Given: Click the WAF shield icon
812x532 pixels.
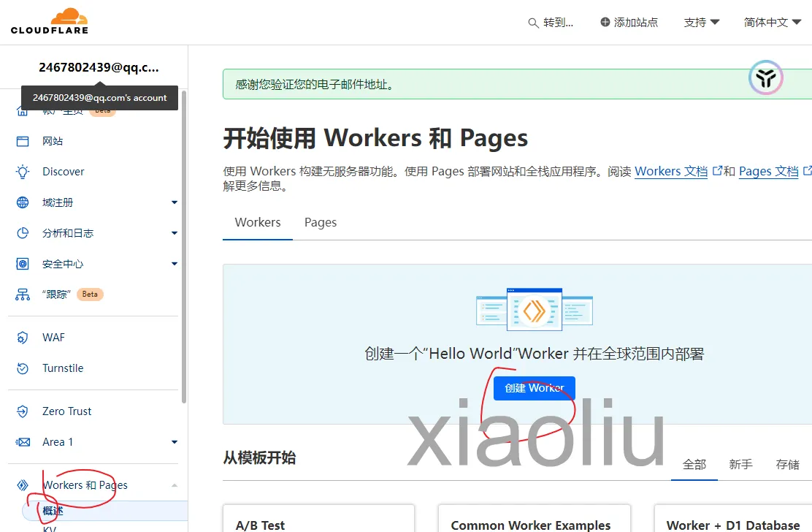Looking at the screenshot, I should [x=23, y=338].
